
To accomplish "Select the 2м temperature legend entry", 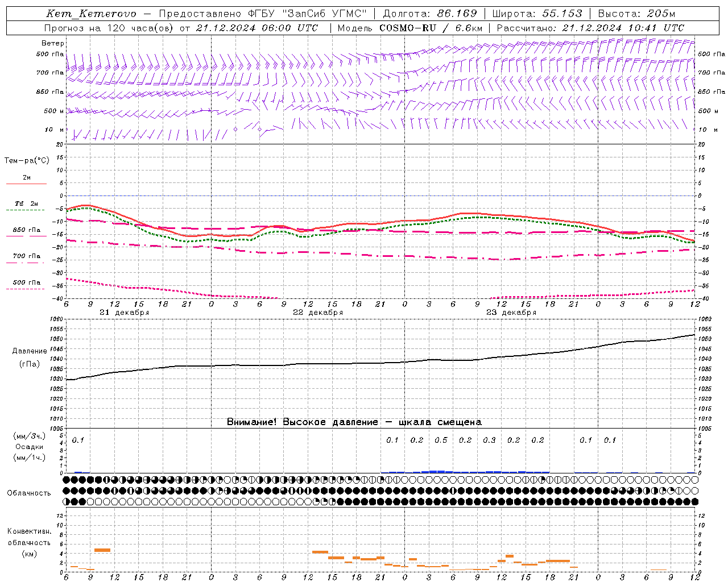I will (x=27, y=178).
